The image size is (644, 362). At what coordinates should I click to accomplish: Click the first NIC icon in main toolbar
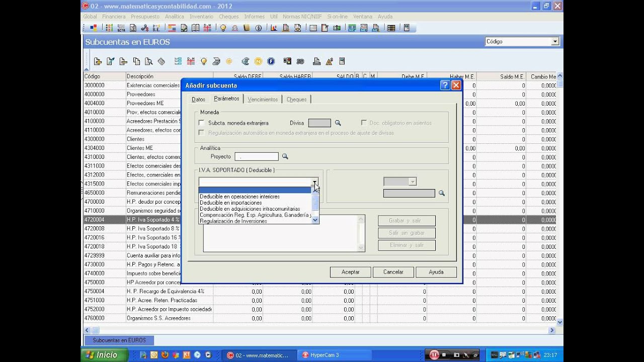(x=352, y=28)
